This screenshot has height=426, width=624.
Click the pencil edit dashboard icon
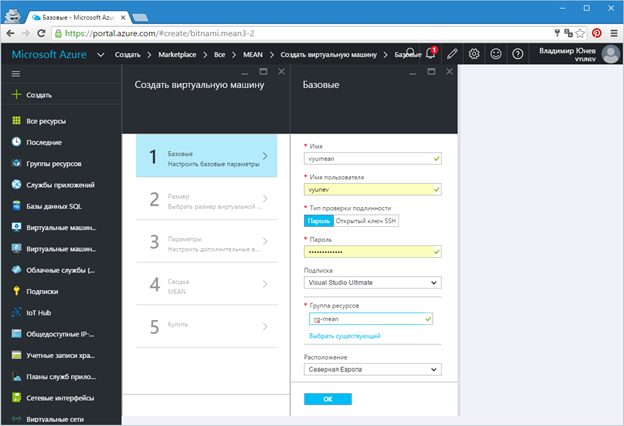[x=452, y=54]
